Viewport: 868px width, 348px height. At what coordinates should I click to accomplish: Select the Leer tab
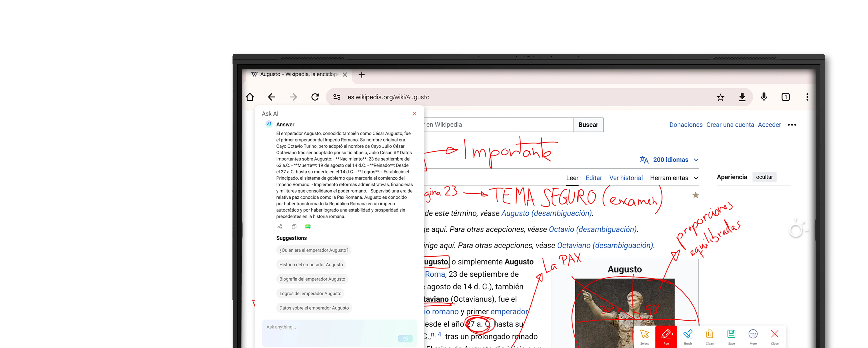[572, 178]
